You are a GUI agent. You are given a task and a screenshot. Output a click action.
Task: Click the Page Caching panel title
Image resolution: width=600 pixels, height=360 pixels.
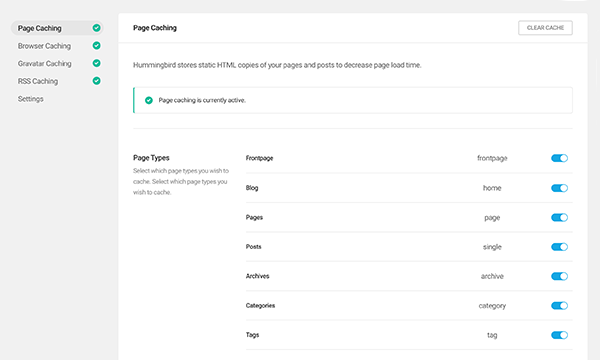coord(155,28)
